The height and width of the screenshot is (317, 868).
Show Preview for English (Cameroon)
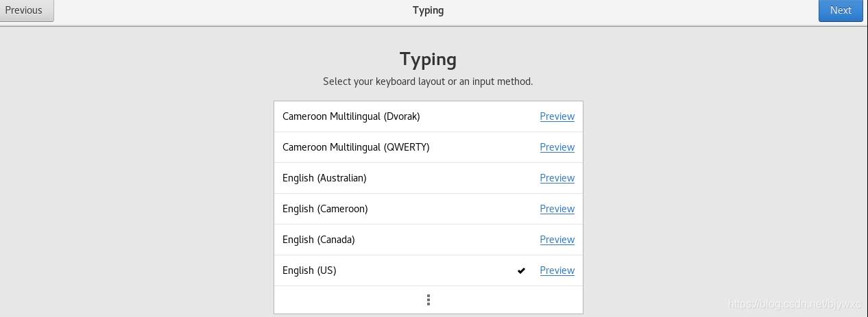(x=557, y=209)
